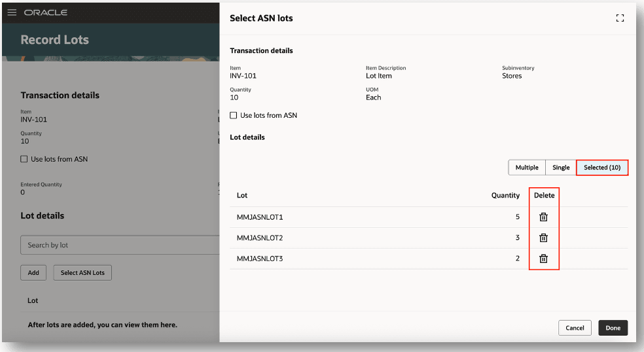Switch to the Single tab

[561, 167]
